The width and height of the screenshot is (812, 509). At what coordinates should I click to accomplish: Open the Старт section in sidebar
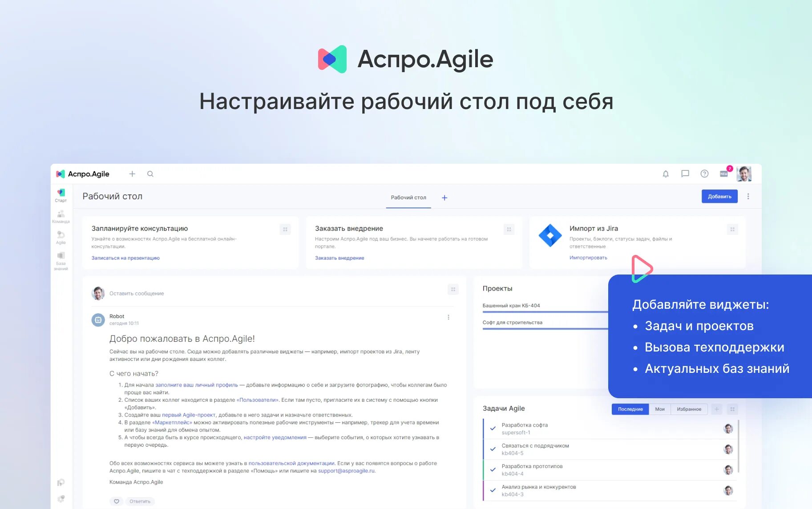[61, 194]
